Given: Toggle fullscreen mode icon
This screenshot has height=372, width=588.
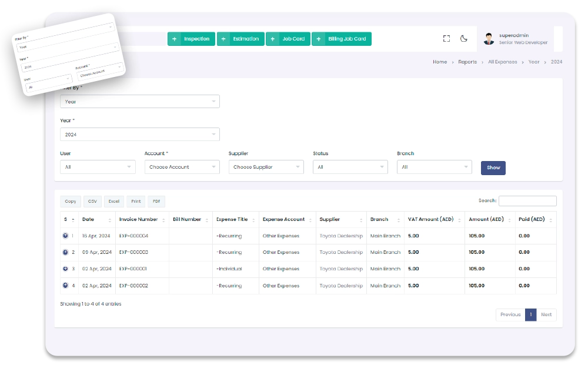Looking at the screenshot, I should click(x=446, y=39).
